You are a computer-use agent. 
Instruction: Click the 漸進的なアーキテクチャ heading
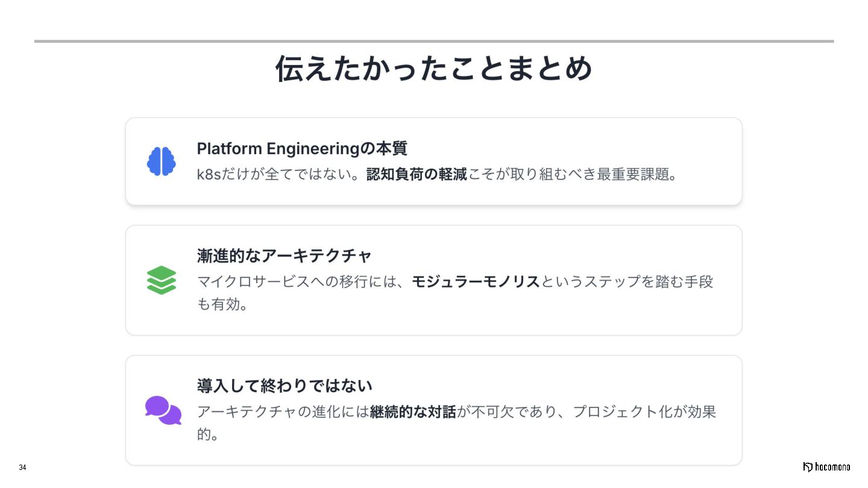285,255
